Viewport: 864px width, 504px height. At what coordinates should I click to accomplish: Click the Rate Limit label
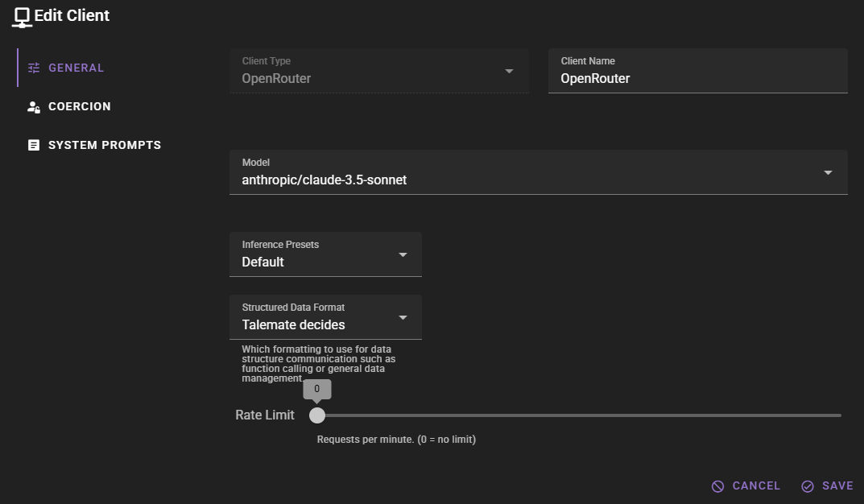point(264,415)
